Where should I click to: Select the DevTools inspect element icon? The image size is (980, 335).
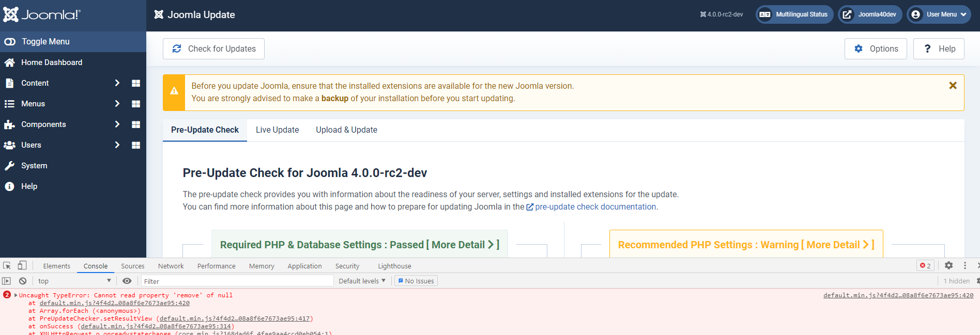point(7,266)
